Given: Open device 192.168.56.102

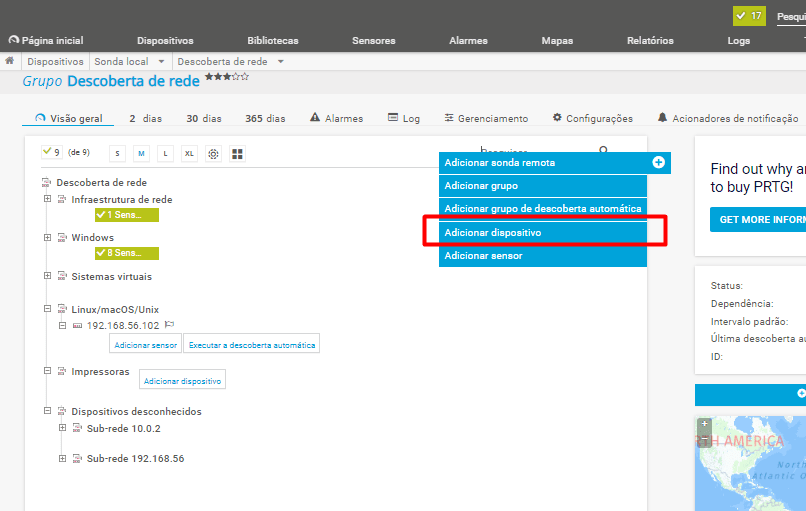Looking at the screenshot, I should point(123,325).
